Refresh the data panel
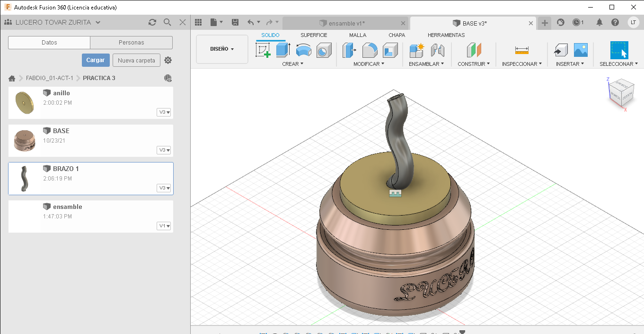The width and height of the screenshot is (644, 334). pyautogui.click(x=152, y=22)
